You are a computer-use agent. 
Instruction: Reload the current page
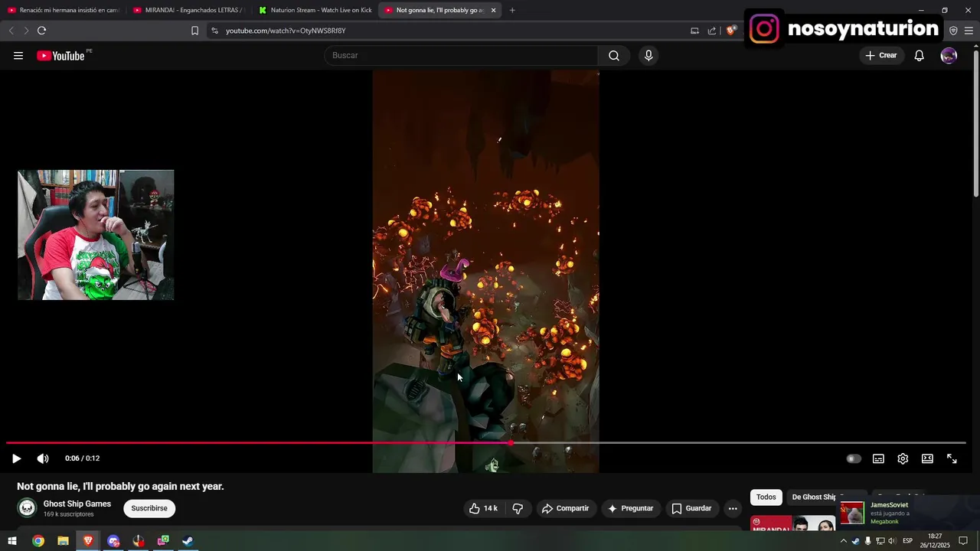[41, 31]
